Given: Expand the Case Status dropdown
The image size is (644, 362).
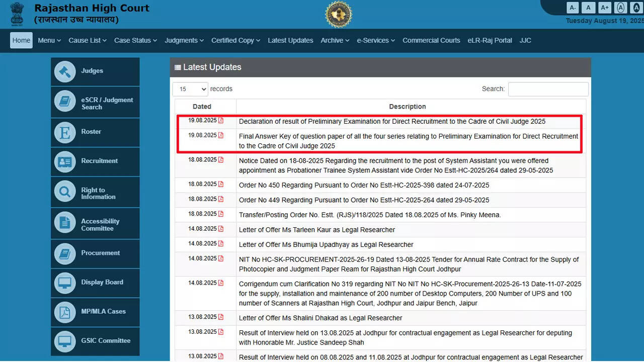Looking at the screenshot, I should [135, 40].
